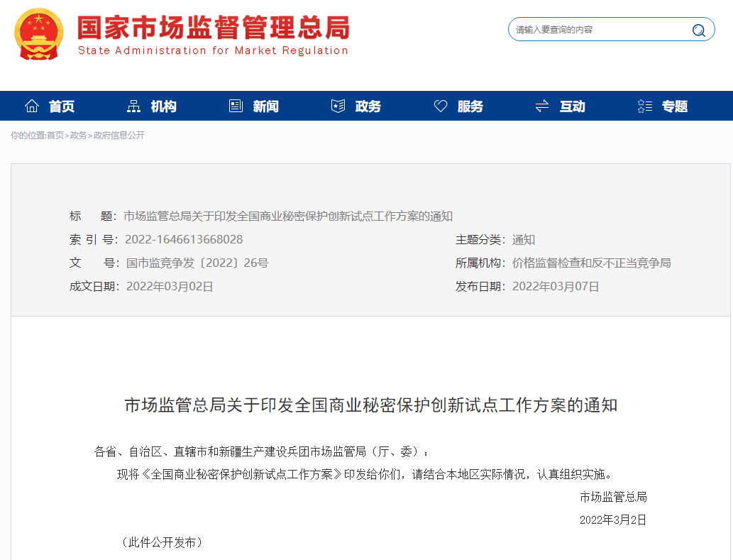The width and height of the screenshot is (733, 560).
Task: Click the star list icon beside 专题
Action: pos(644,106)
